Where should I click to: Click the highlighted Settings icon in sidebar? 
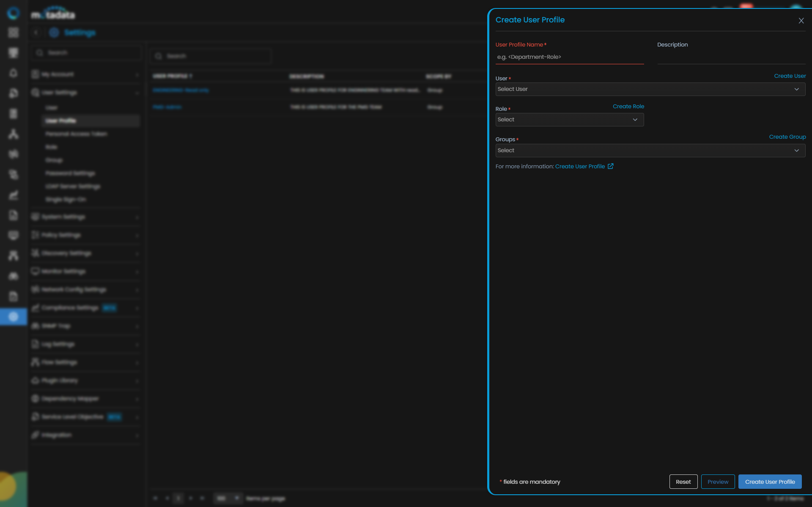[x=14, y=317]
